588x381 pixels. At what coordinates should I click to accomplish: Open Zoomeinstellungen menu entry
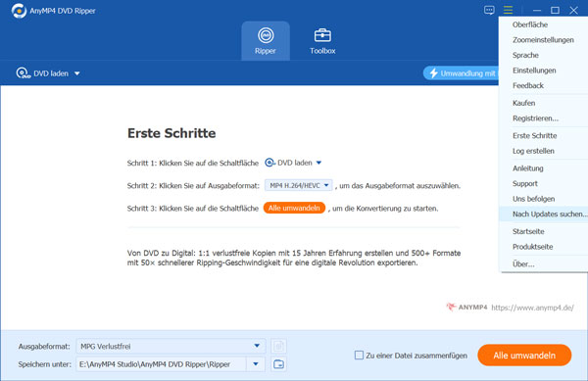pos(543,40)
